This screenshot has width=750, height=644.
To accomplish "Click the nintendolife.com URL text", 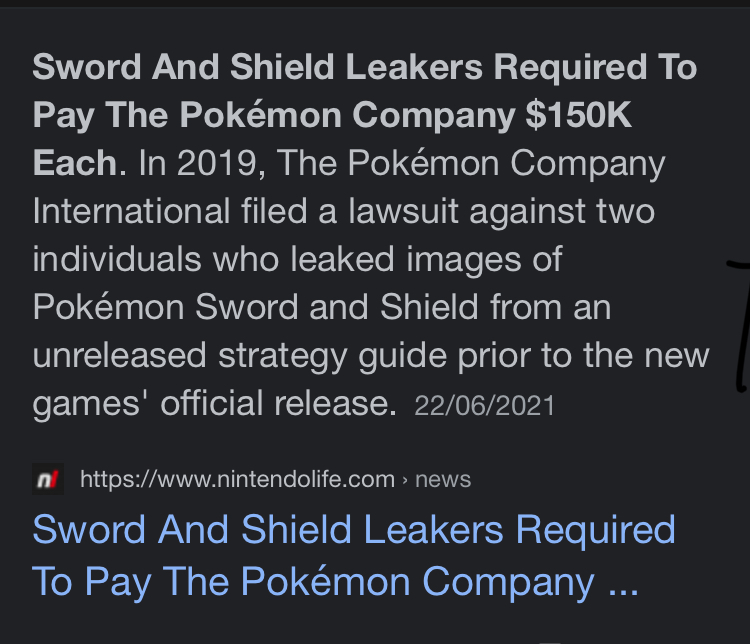I will point(238,479).
